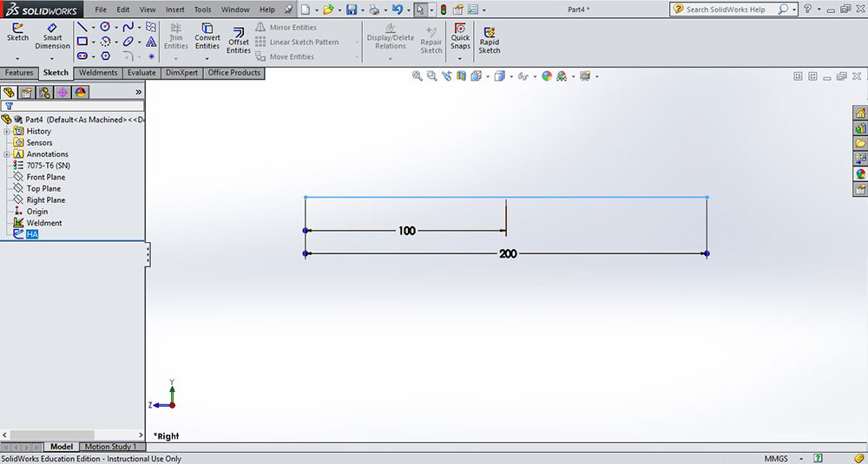The image size is (868, 464).
Task: Click the Offset Entities tool
Action: (239, 40)
